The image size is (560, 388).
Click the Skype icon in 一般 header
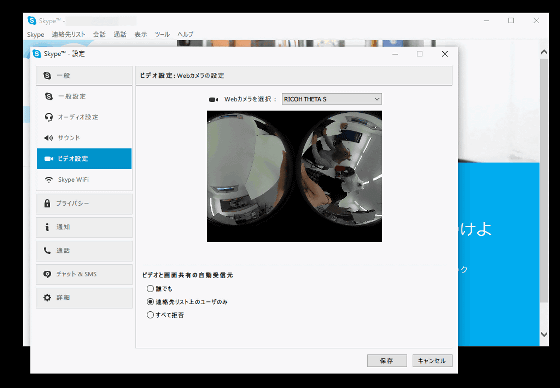[47, 75]
